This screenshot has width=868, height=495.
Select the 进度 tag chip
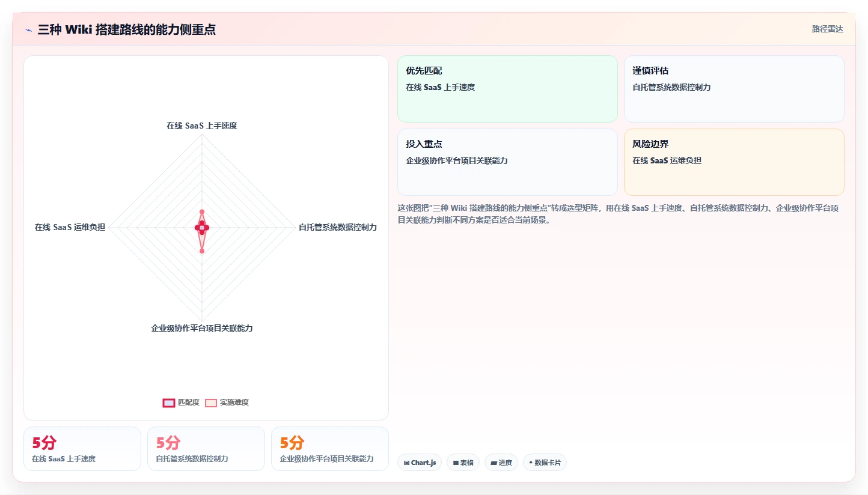[501, 463]
